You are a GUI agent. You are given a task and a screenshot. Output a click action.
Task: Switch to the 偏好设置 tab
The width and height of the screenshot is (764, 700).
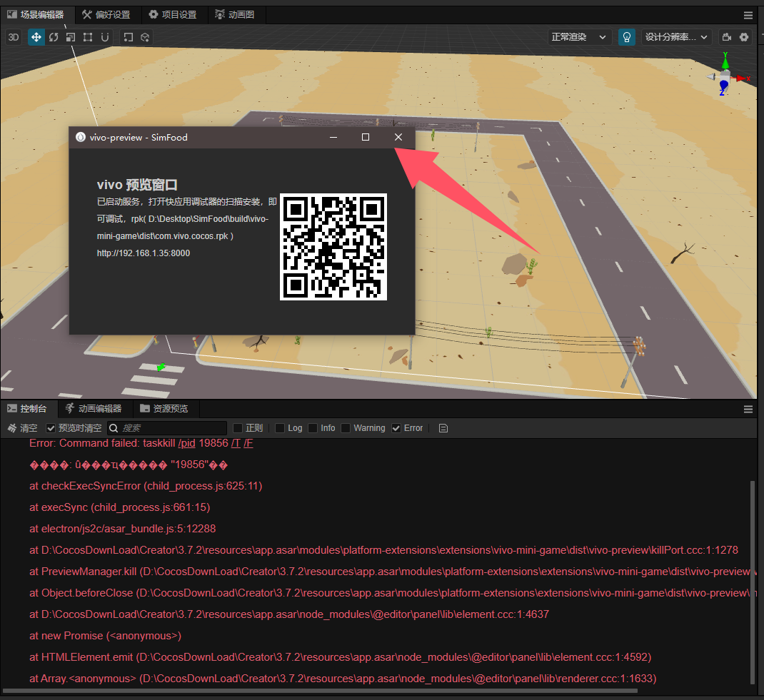[x=106, y=14]
